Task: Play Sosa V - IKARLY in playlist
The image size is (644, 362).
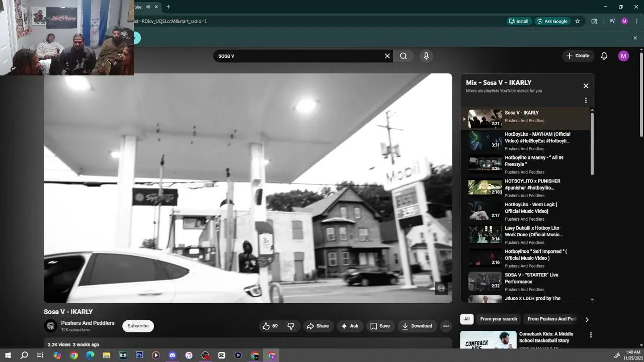Action: click(x=525, y=119)
